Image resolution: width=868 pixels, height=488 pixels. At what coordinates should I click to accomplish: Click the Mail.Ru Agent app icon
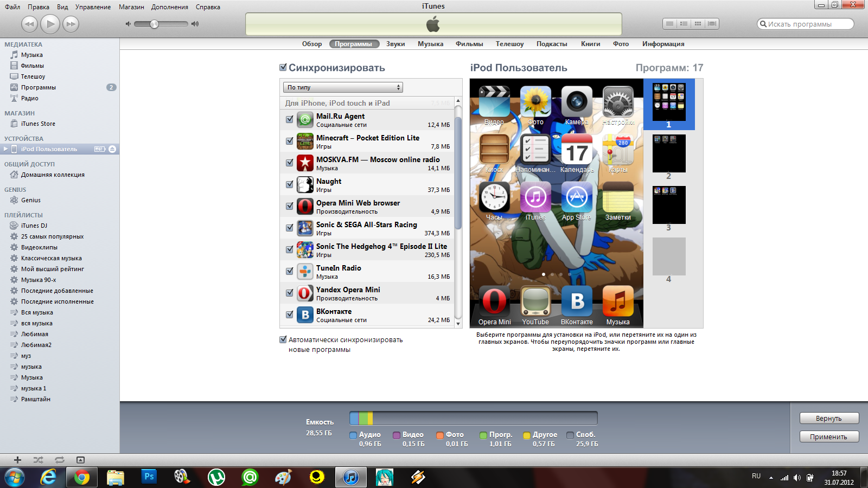[x=305, y=119]
